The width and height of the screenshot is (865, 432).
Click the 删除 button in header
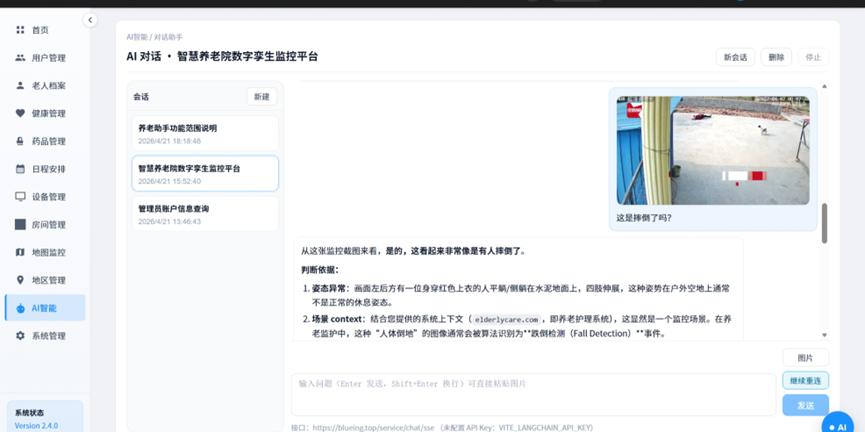click(776, 57)
